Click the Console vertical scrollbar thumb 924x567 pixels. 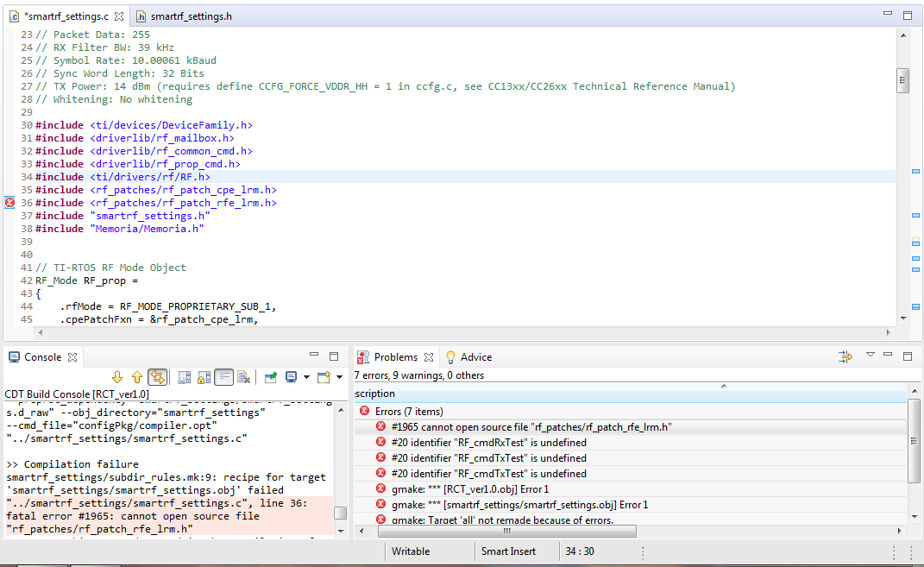(341, 513)
